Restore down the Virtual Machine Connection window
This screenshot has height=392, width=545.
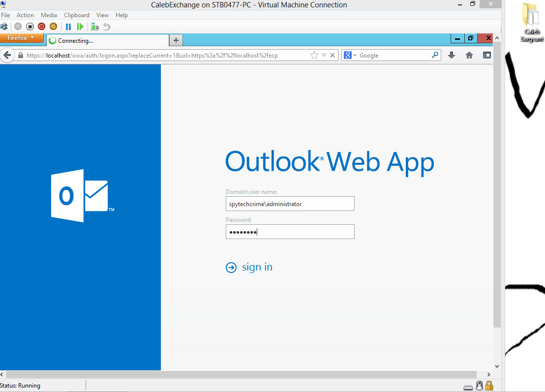(x=473, y=4)
